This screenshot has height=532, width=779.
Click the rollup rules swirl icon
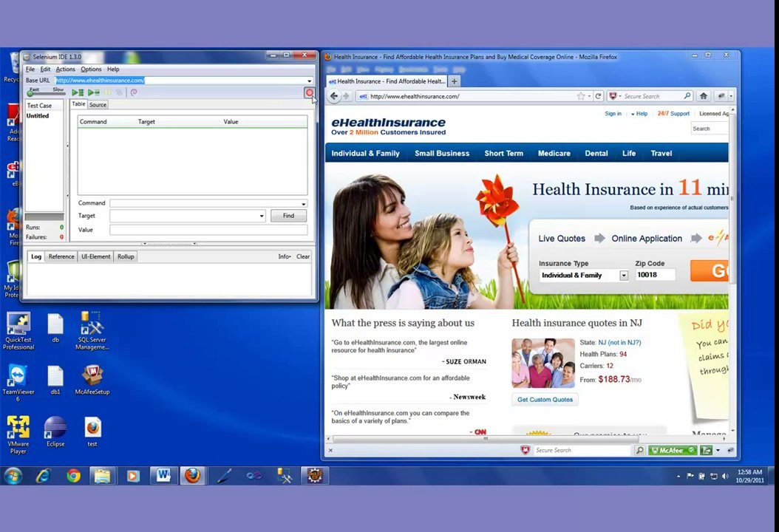[x=134, y=92]
